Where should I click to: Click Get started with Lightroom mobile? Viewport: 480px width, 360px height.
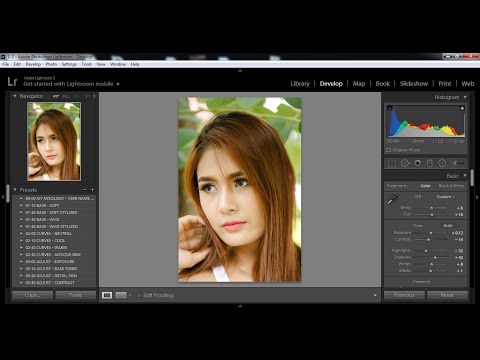tap(68, 84)
